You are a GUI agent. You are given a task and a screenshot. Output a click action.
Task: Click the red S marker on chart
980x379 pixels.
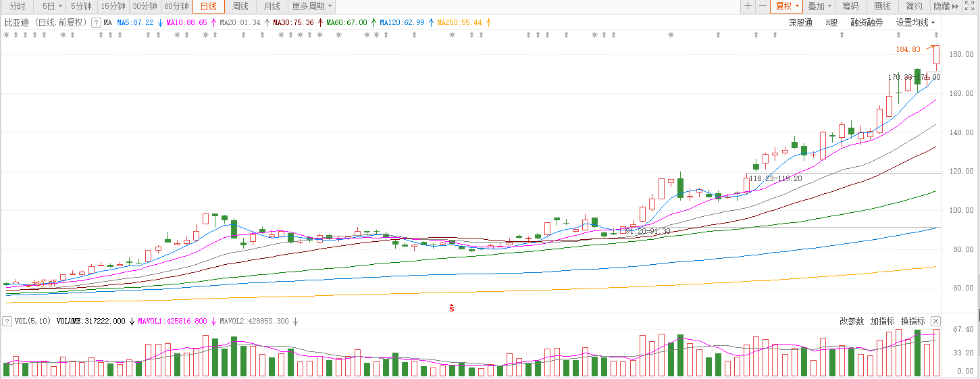coord(451,308)
